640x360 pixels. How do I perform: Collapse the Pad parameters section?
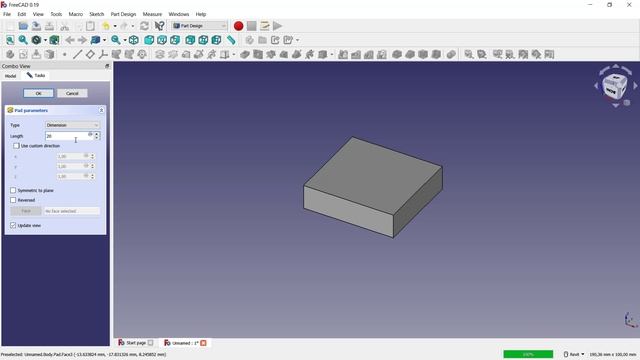pyautogui.click(x=101, y=110)
